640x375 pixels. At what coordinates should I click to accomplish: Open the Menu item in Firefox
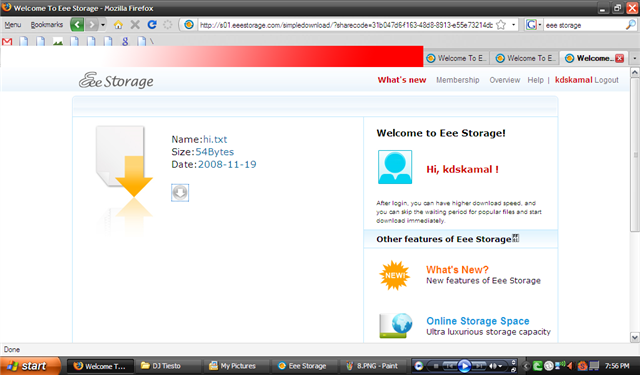[x=12, y=25]
